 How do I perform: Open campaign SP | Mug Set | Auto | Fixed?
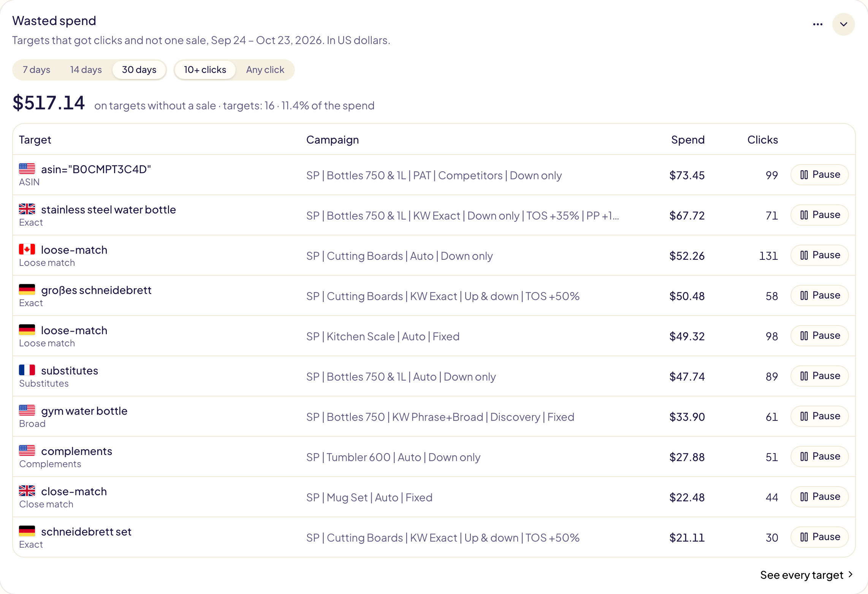tap(369, 498)
